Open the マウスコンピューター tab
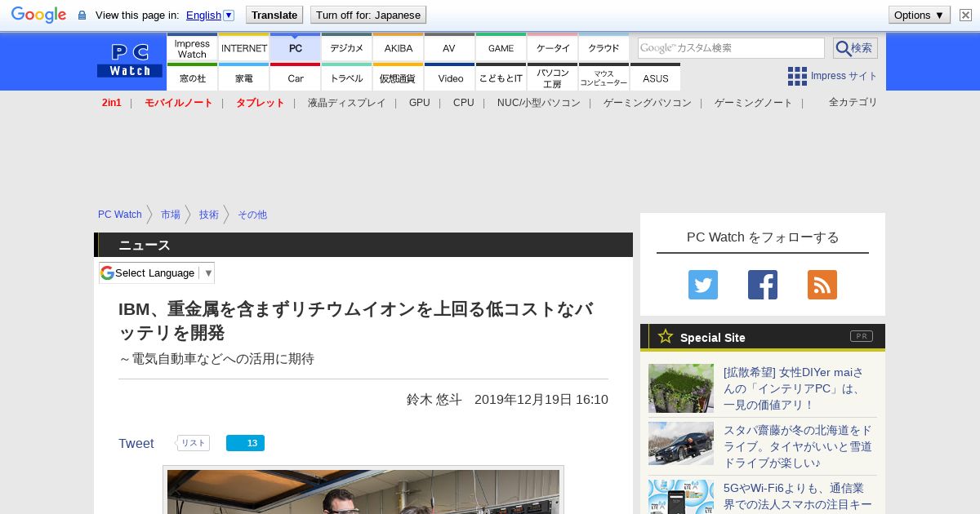The width and height of the screenshot is (980, 514). [604, 78]
